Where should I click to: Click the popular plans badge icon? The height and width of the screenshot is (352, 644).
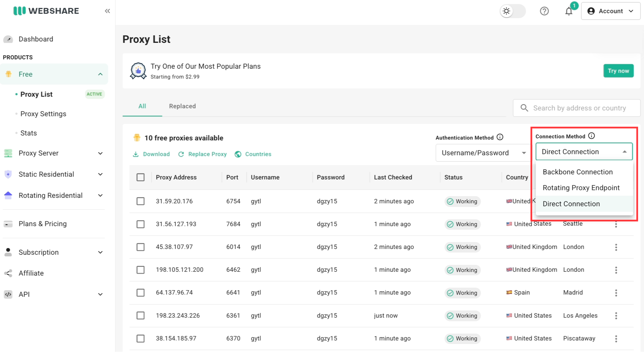138,71
